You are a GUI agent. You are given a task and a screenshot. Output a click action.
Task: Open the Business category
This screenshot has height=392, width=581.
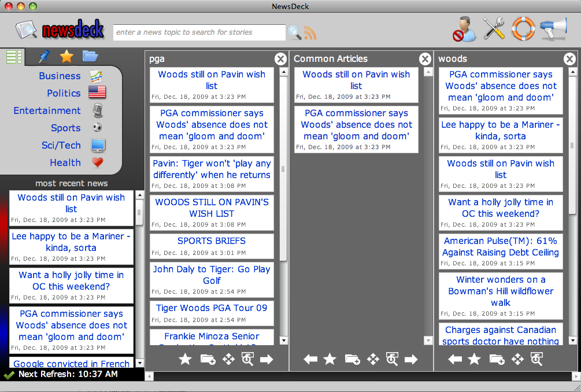point(60,76)
